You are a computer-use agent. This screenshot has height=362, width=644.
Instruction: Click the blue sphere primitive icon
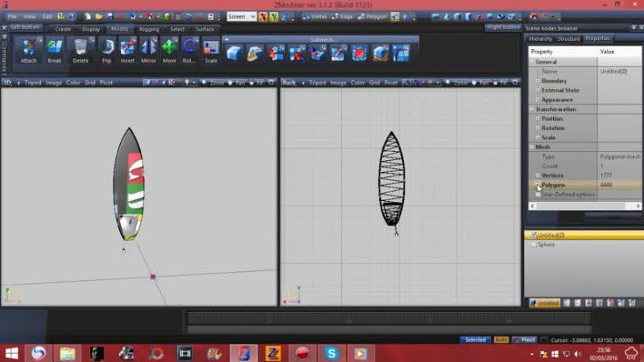(489, 16)
